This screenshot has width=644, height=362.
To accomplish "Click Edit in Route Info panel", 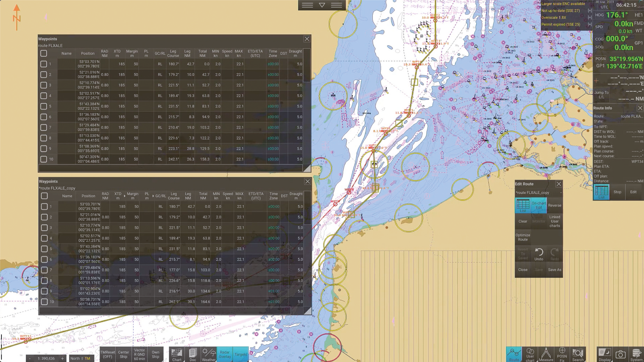I will tap(633, 192).
